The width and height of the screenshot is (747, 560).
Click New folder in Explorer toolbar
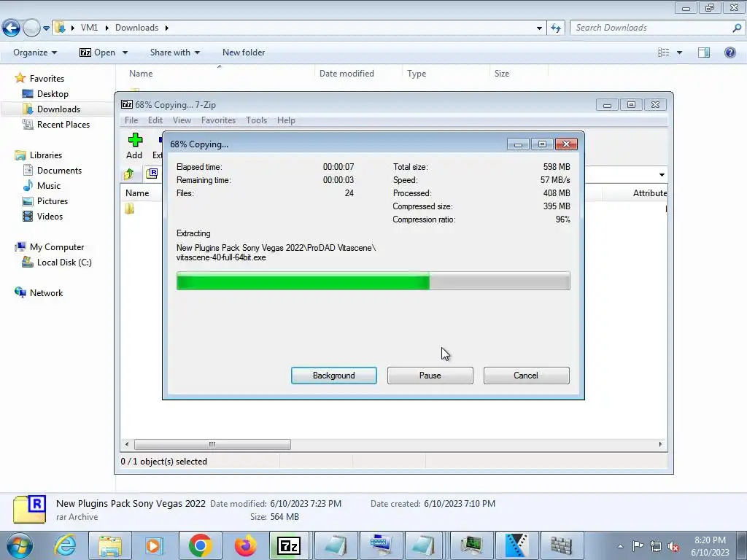pyautogui.click(x=244, y=52)
